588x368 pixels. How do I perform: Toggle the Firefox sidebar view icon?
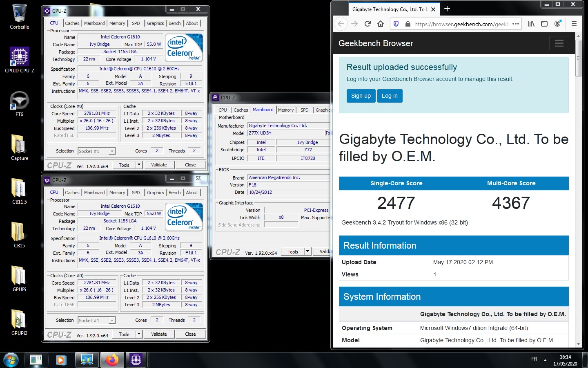click(x=544, y=24)
